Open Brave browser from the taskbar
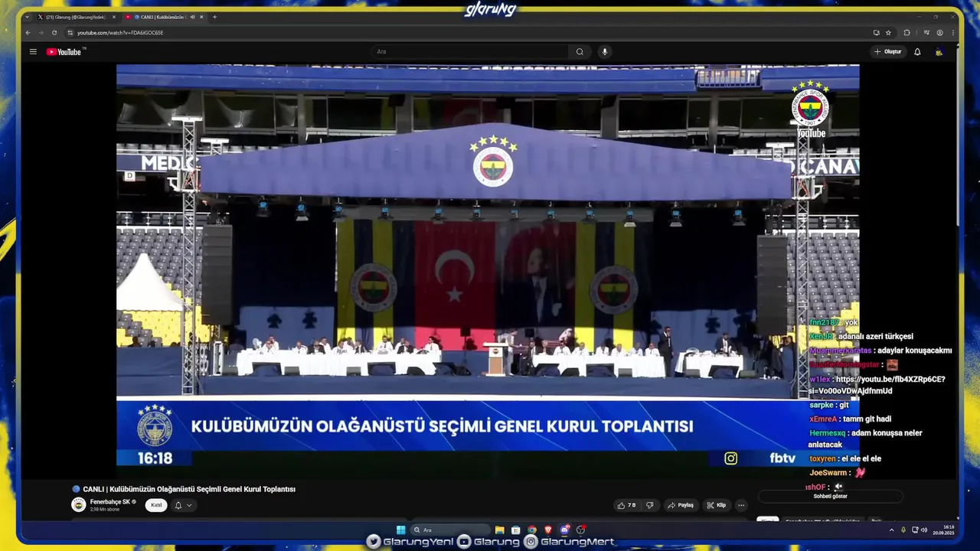The width and height of the screenshot is (980, 551). (x=547, y=530)
